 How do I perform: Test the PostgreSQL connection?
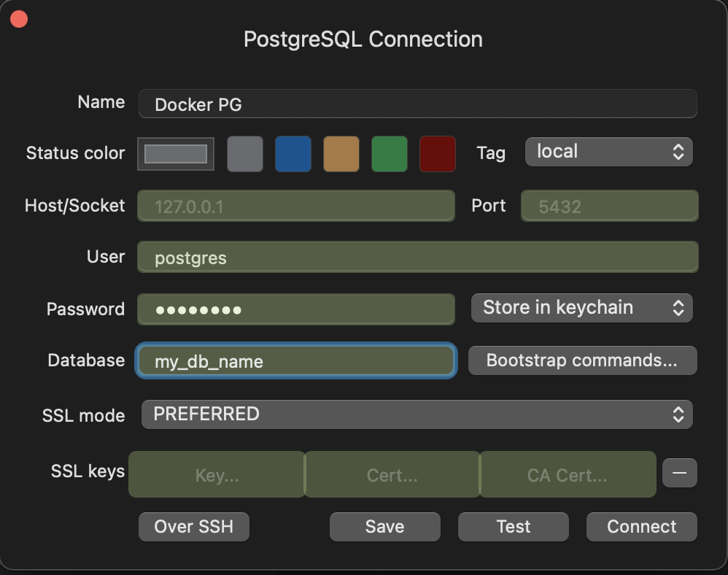click(x=513, y=527)
